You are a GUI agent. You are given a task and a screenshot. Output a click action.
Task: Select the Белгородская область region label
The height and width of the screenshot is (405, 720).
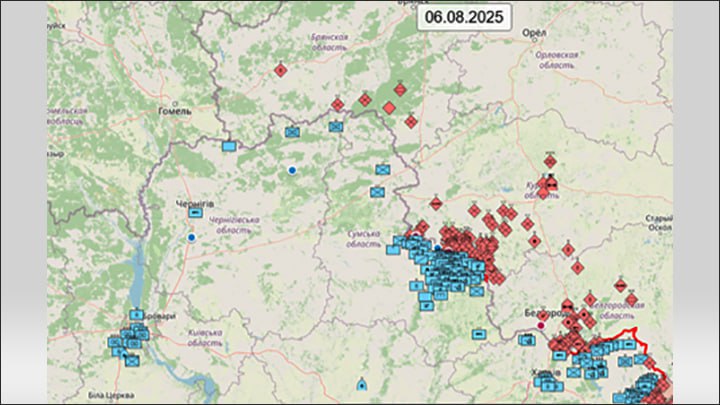tap(618, 310)
